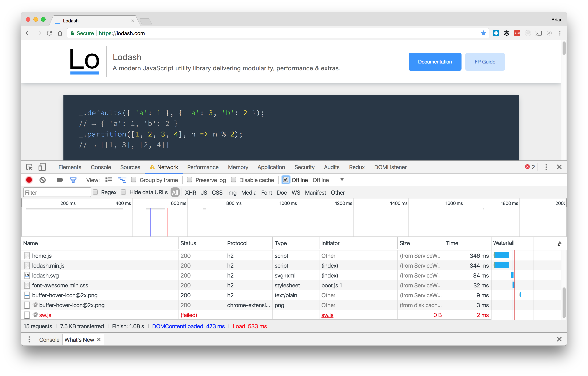Clear the network log with the clear icon
This screenshot has height=376, width=588.
(x=43, y=180)
